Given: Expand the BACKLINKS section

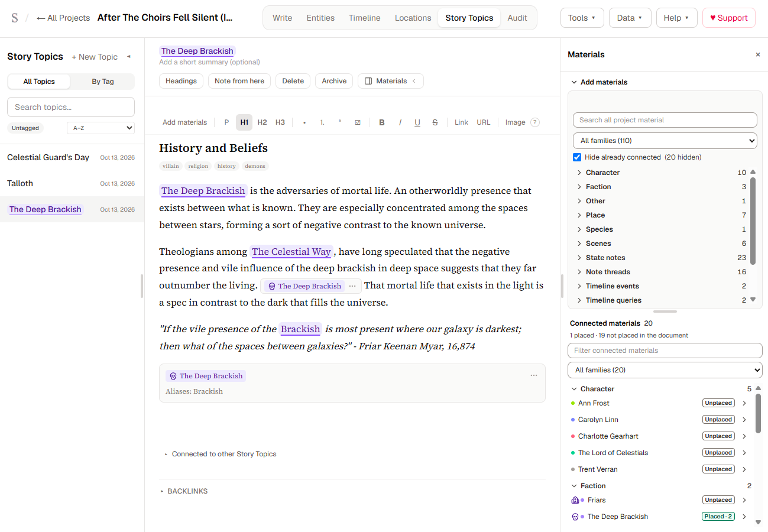Looking at the screenshot, I should tap(184, 491).
